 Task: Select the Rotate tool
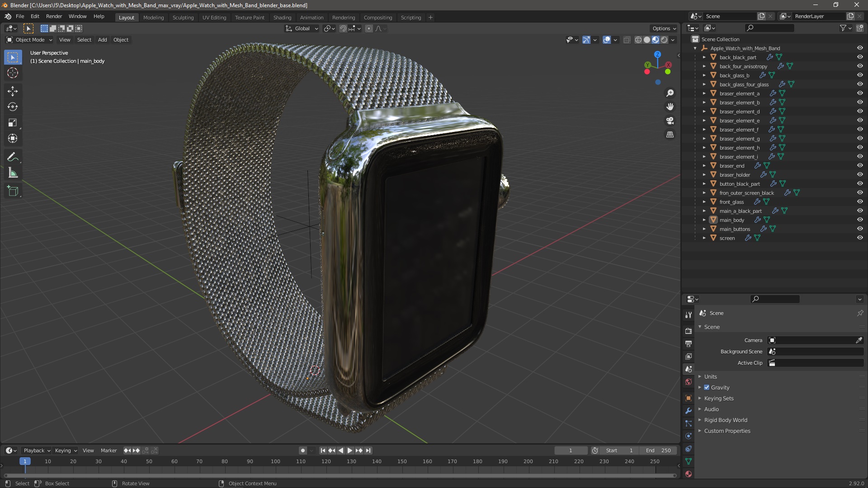click(13, 107)
